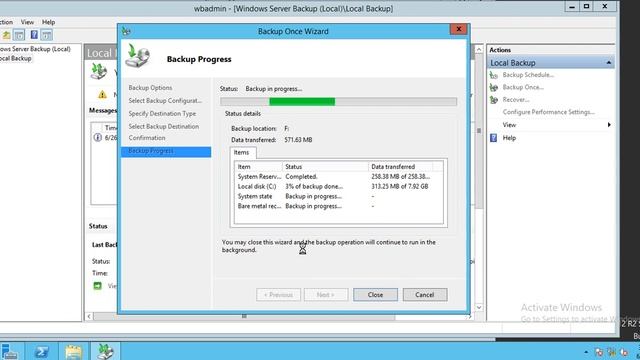Click the up-folder toolbar icon
This screenshot has height=360, width=640.
click(6, 35)
